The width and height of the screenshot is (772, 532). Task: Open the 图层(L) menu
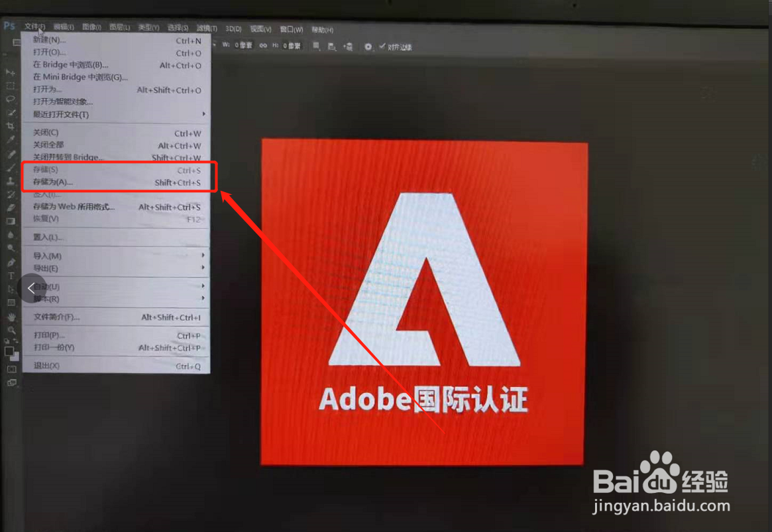pos(120,27)
